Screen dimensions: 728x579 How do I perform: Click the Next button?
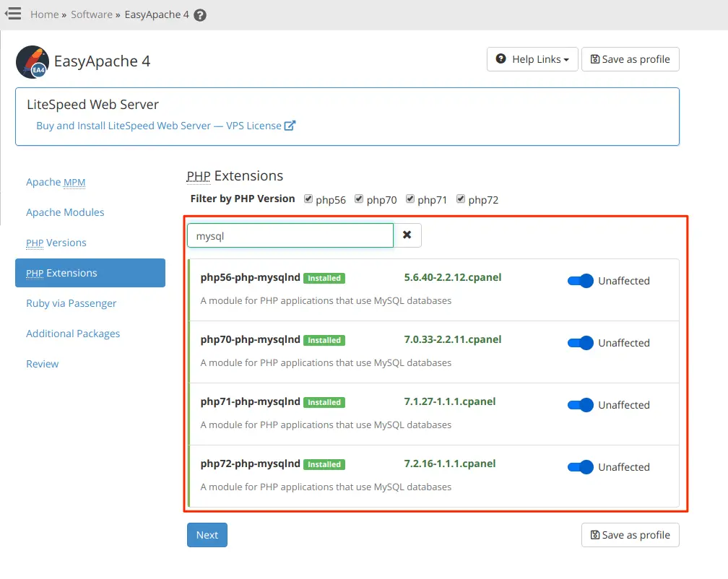(207, 535)
